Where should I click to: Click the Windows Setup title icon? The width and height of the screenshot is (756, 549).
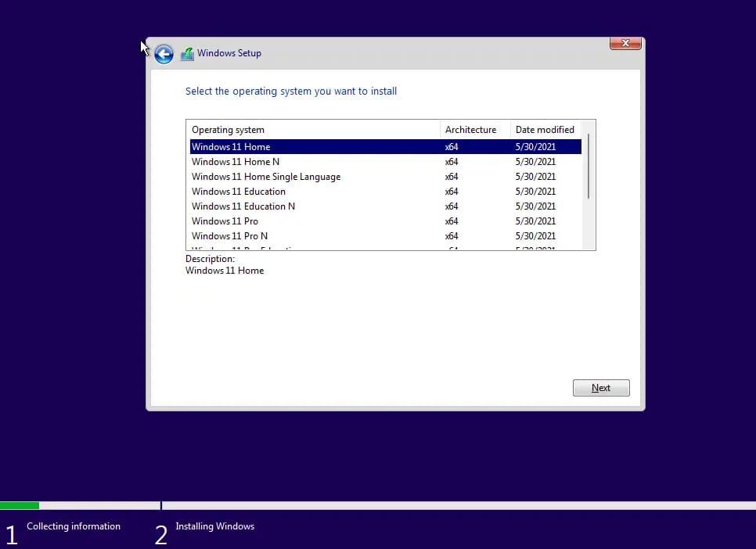click(187, 54)
